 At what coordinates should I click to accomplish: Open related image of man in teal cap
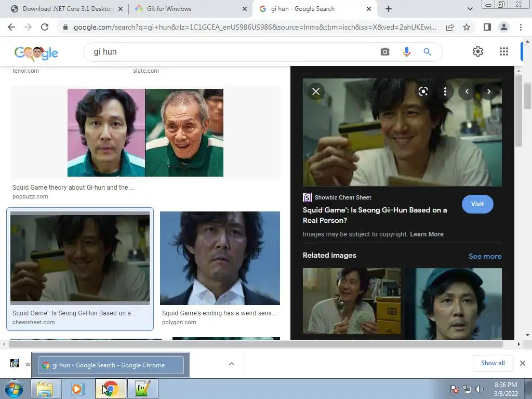453,303
